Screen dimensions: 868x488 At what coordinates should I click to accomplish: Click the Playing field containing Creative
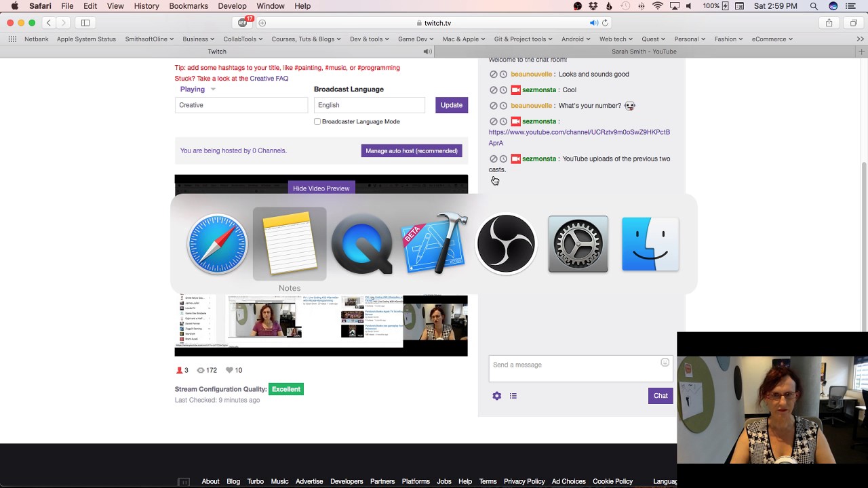[241, 105]
